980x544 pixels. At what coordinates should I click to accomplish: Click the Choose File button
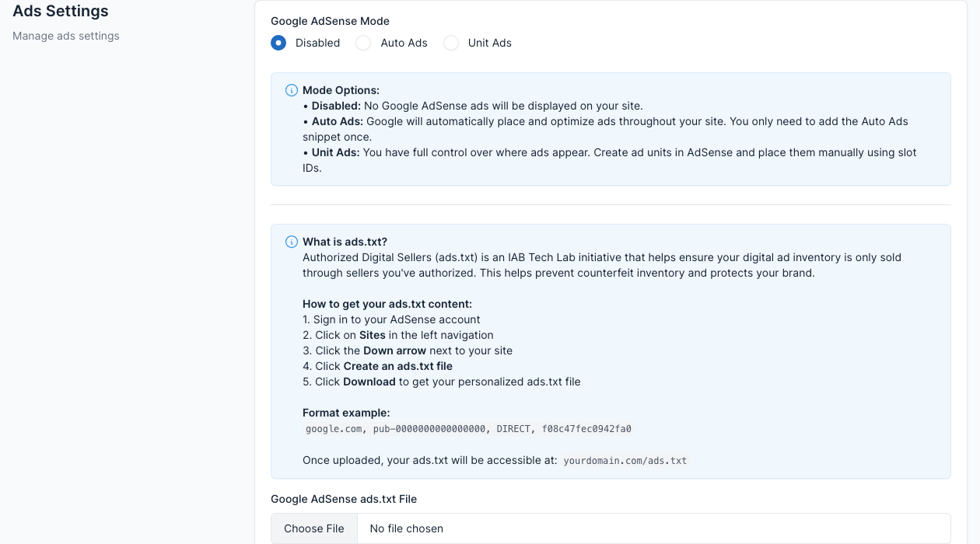point(314,528)
